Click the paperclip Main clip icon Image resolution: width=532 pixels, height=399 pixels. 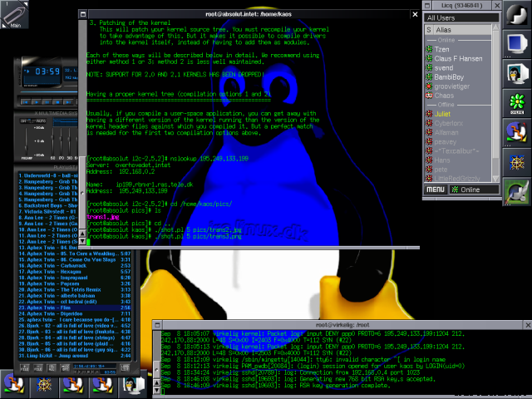(x=14, y=14)
